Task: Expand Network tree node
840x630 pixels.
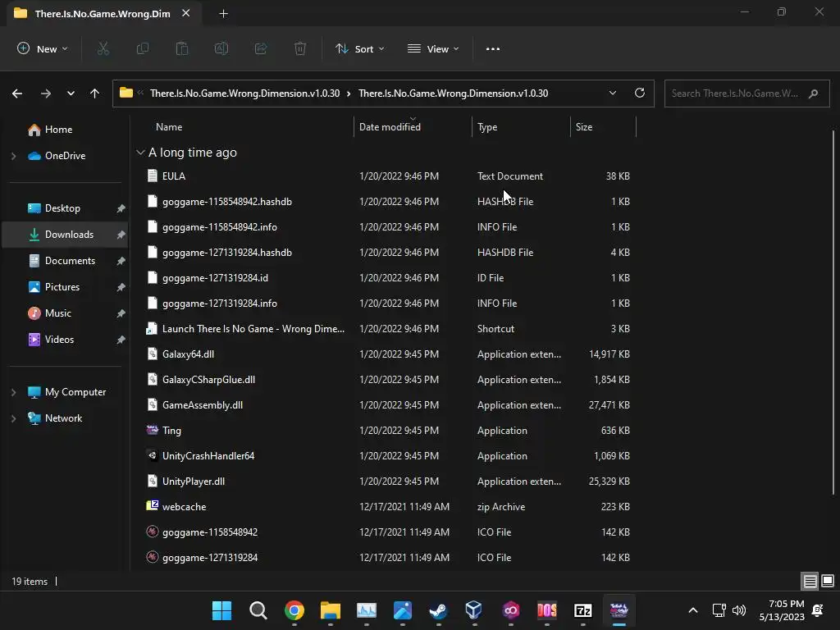Action: pyautogui.click(x=13, y=418)
